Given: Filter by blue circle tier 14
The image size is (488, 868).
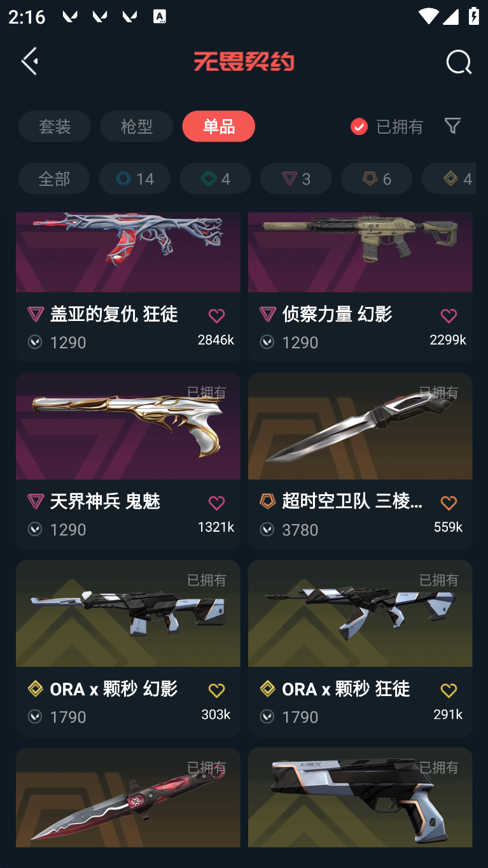Looking at the screenshot, I should [x=135, y=178].
